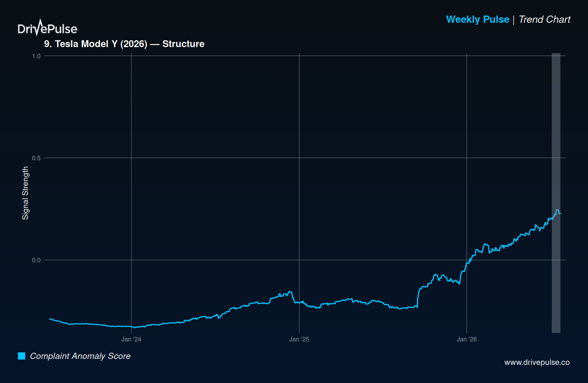588x383 pixels.
Task: Click the Trend Chart label
Action: click(x=545, y=19)
